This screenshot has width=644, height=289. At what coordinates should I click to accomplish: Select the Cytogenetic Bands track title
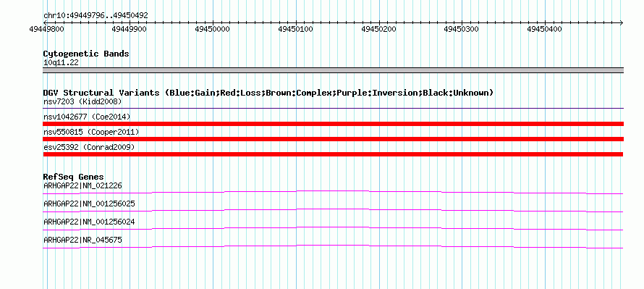click(x=86, y=54)
